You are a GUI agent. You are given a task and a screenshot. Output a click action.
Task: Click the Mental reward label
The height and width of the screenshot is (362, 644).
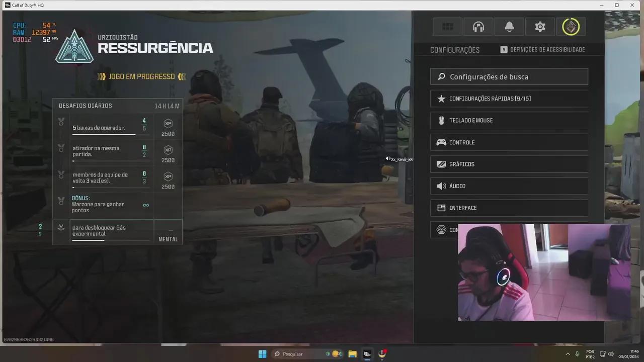(x=168, y=239)
